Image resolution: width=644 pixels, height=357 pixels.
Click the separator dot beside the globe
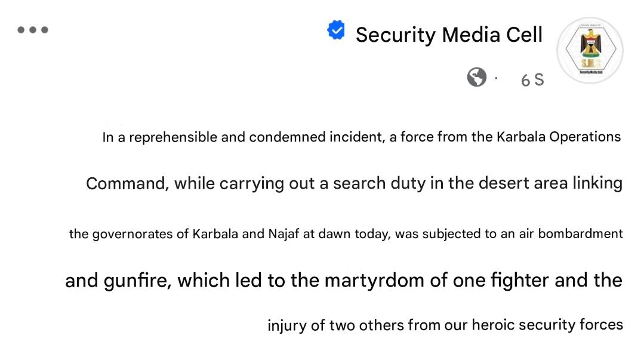pos(495,78)
